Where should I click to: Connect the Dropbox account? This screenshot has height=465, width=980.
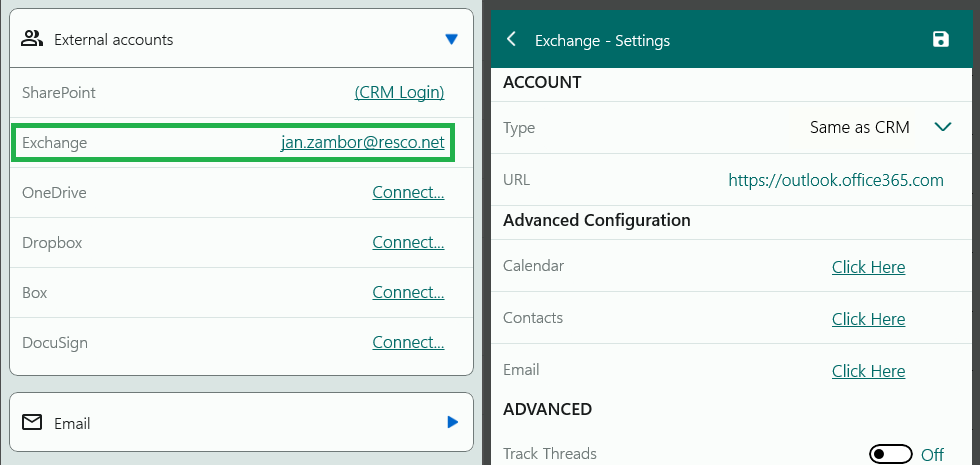pos(408,243)
